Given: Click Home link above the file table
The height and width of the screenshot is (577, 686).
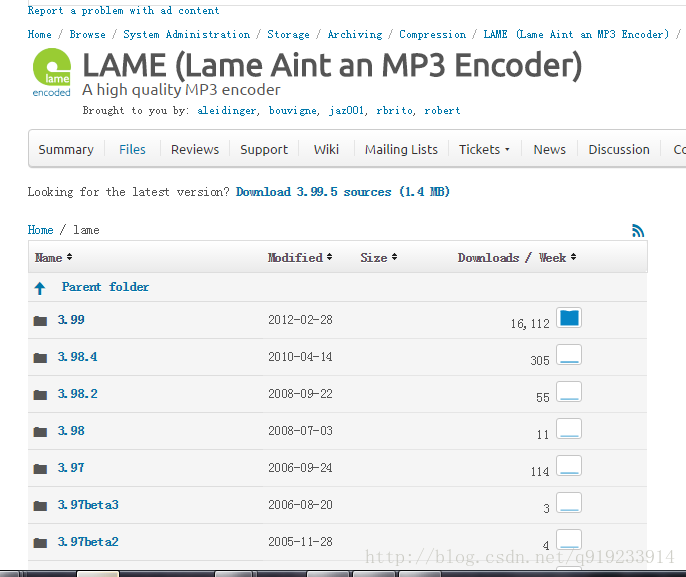Looking at the screenshot, I should pyautogui.click(x=40, y=230).
